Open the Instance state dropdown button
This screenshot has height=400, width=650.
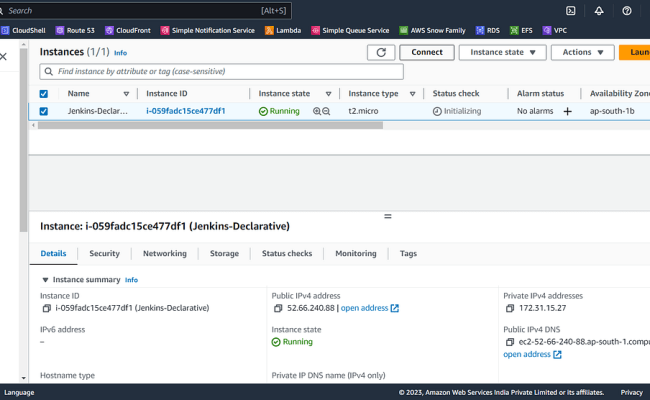tap(502, 52)
